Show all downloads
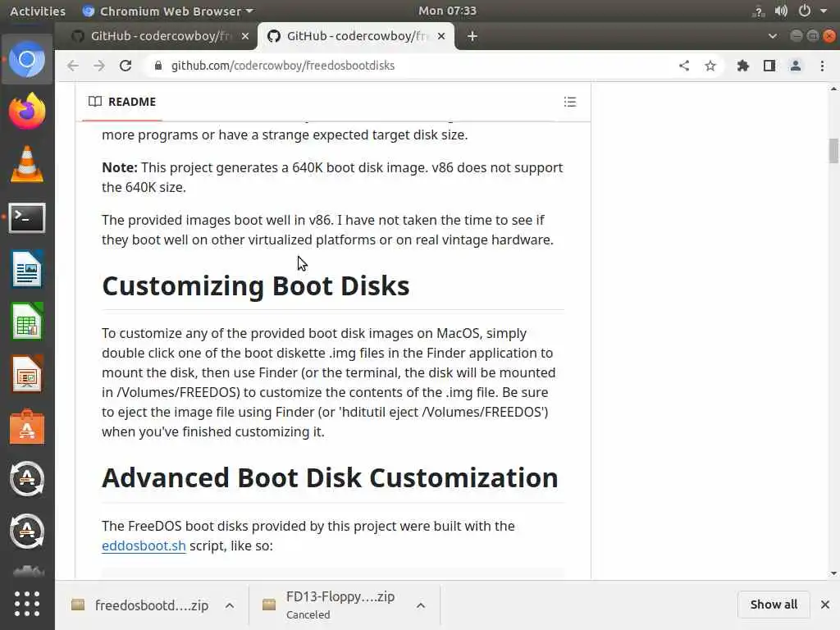Image resolution: width=840 pixels, height=630 pixels. [774, 605]
